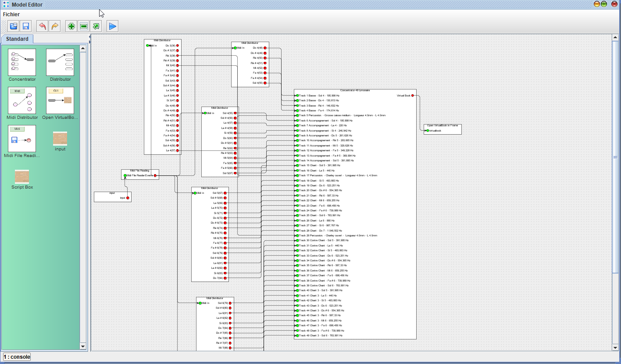
Task: Run the model with blue play button
Action: tap(112, 26)
